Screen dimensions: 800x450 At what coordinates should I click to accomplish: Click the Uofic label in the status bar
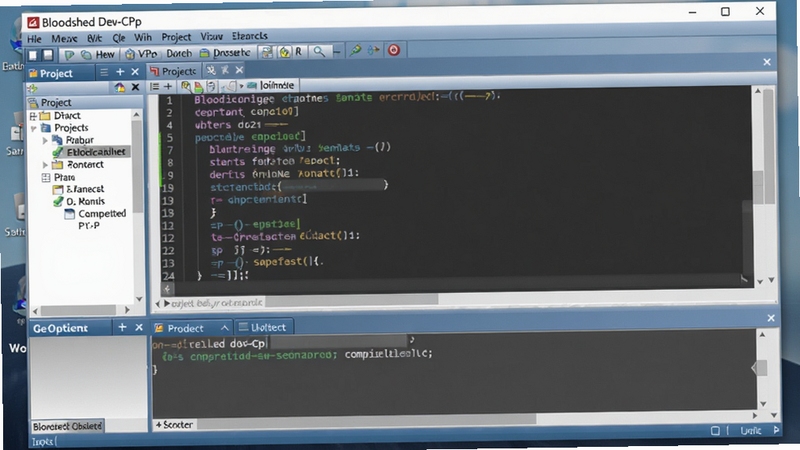pos(751,431)
